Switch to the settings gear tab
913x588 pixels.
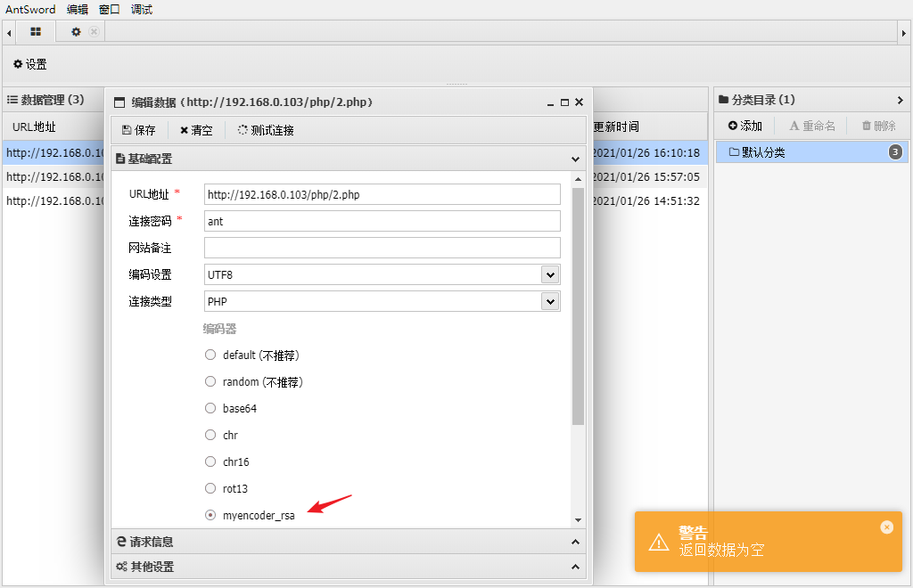[76, 32]
